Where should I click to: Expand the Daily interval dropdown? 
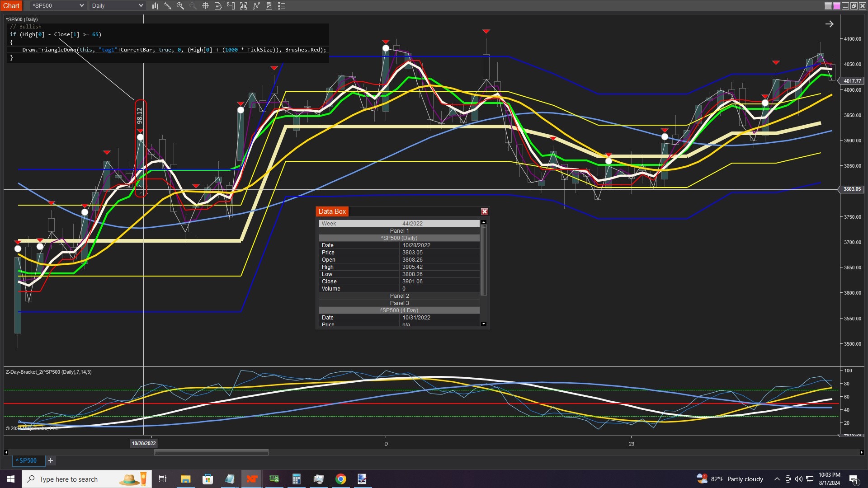click(x=141, y=6)
